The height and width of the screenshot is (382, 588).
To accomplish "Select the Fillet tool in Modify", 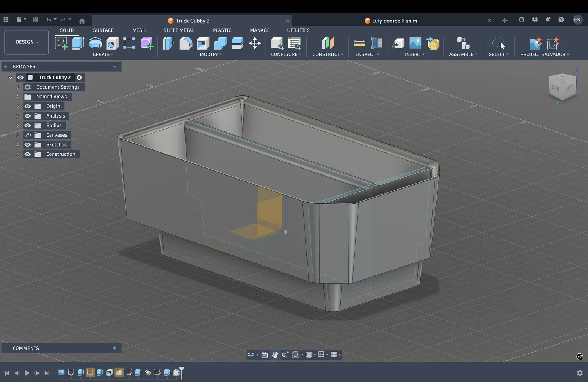I will (x=186, y=43).
